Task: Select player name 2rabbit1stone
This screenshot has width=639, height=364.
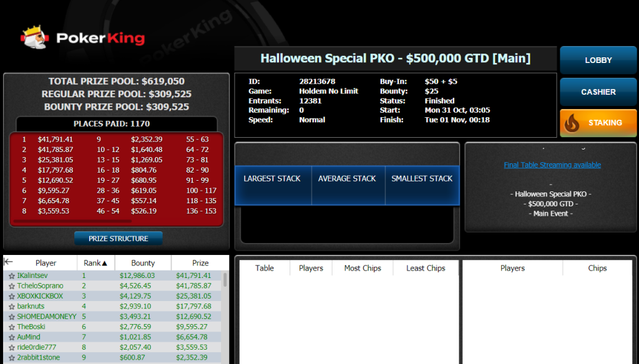Action: pyautogui.click(x=38, y=357)
